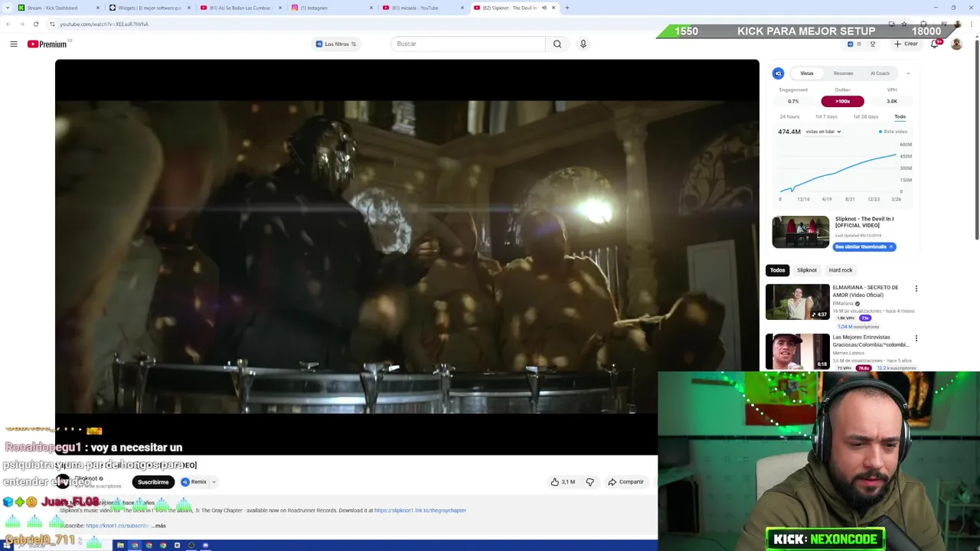Click the Remix button
This screenshot has width=980, height=551.
point(194,482)
